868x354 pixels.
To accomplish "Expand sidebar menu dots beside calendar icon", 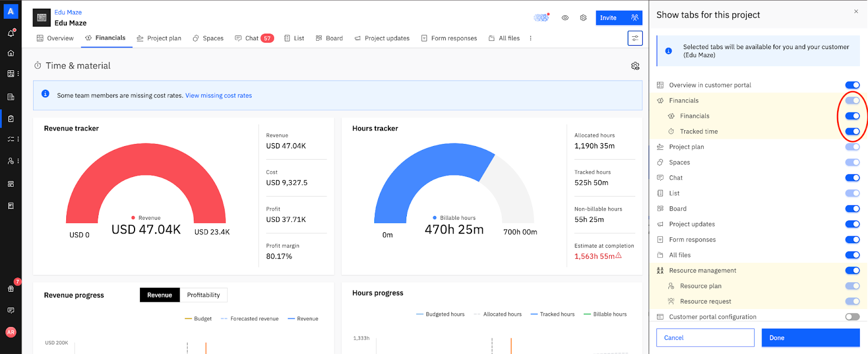I will (x=18, y=74).
